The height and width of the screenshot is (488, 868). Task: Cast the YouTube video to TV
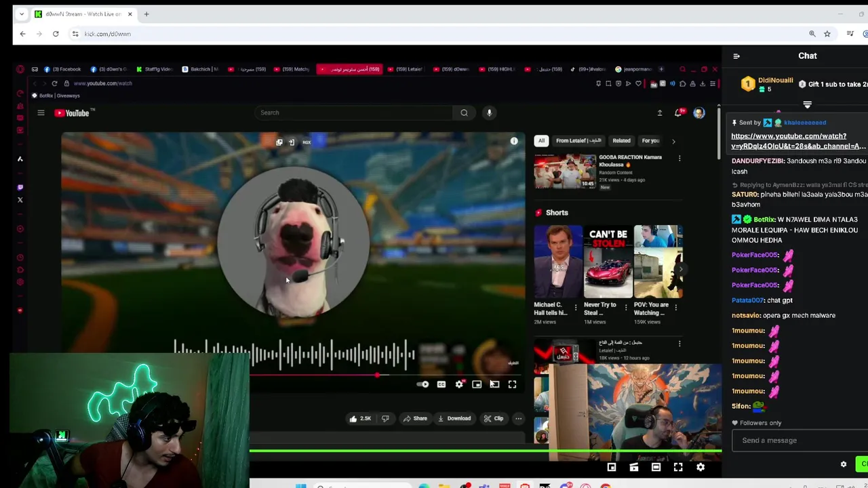pos(494,384)
